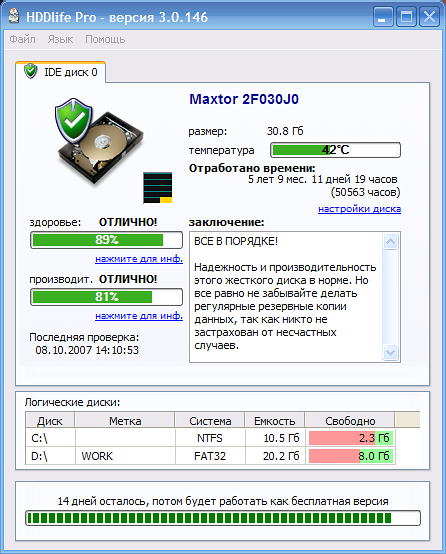This screenshot has width=446, height=554.
Task: Select the C:\ drive row
Action: click(x=210, y=438)
